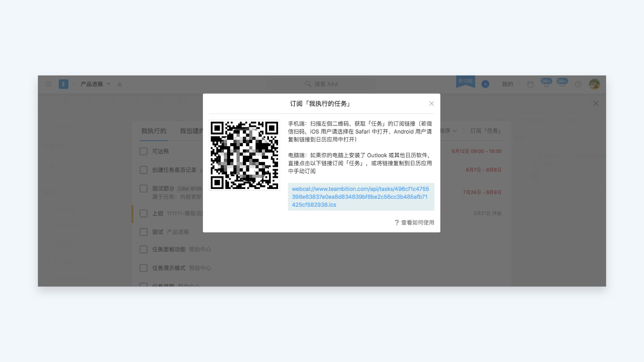Close the subscribe dialog with X
The image size is (644, 362).
[x=432, y=104]
